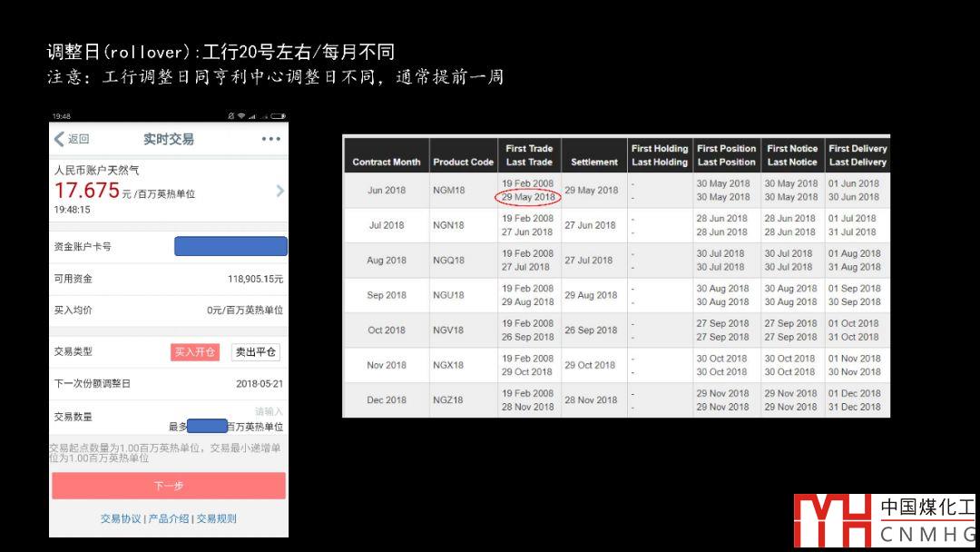
Task: Focus the 交易数量 input field
Action: coord(269,411)
